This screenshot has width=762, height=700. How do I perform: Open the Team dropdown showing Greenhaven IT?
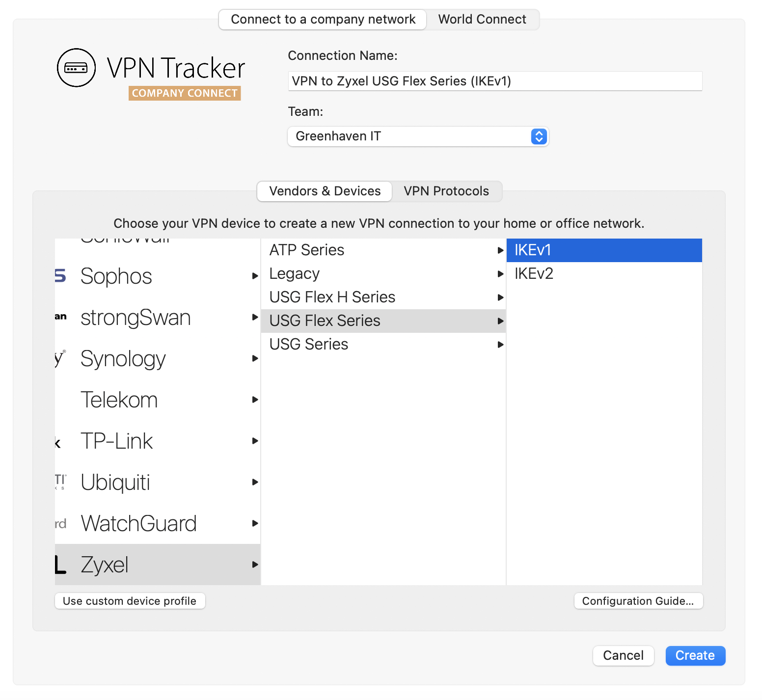[x=418, y=136]
